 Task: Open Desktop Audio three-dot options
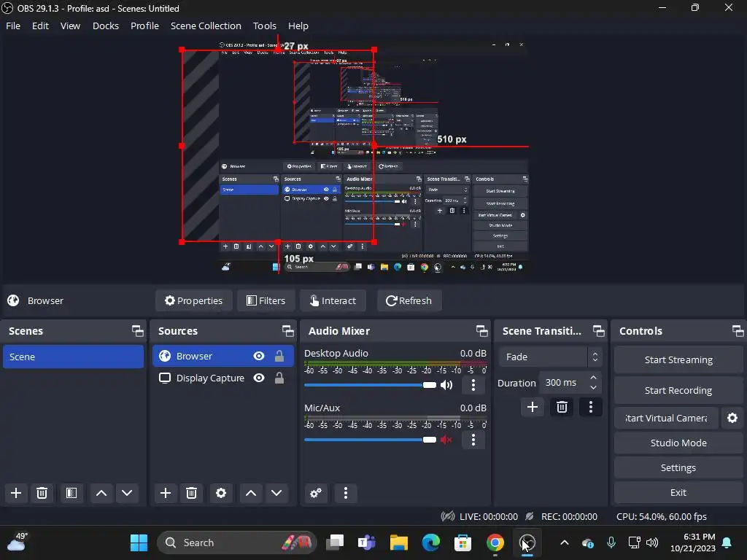pyautogui.click(x=473, y=385)
